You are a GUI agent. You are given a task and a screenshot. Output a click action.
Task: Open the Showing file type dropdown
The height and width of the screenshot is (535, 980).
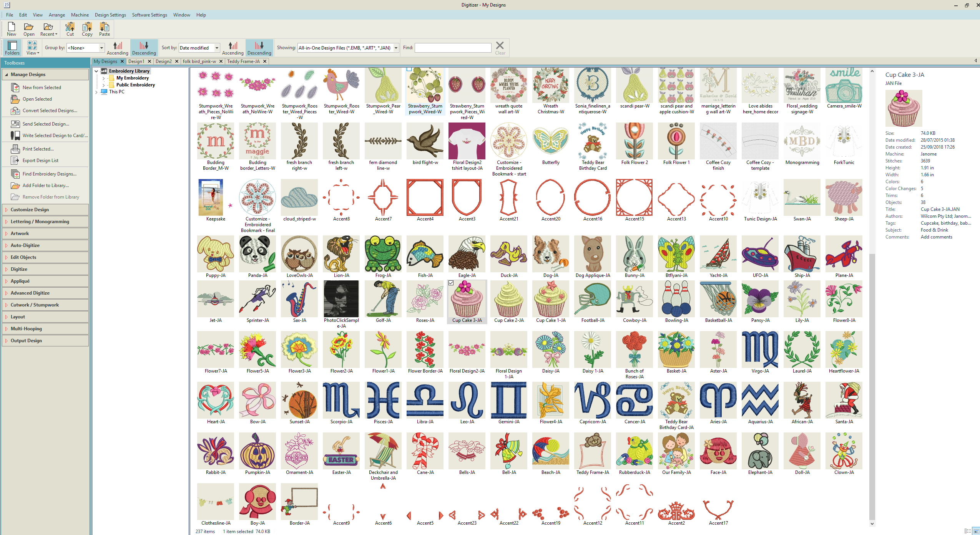(396, 48)
